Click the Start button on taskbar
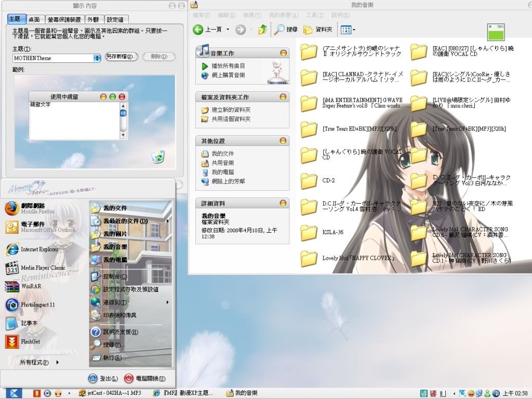This screenshot has width=532, height=399. 14,393
